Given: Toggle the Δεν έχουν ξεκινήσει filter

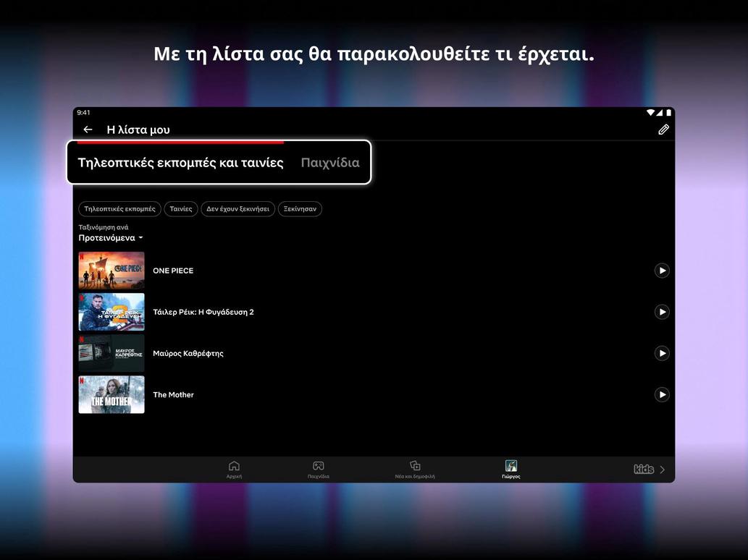Looking at the screenshot, I should point(237,208).
